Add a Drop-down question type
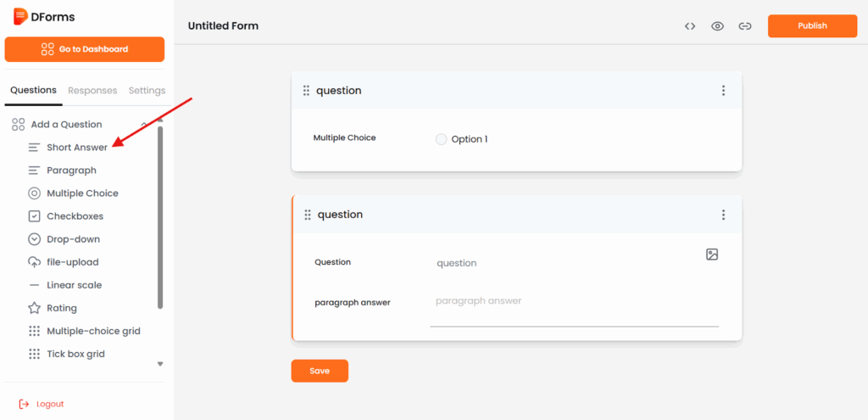Viewport: 868px width, 420px height. tap(73, 239)
